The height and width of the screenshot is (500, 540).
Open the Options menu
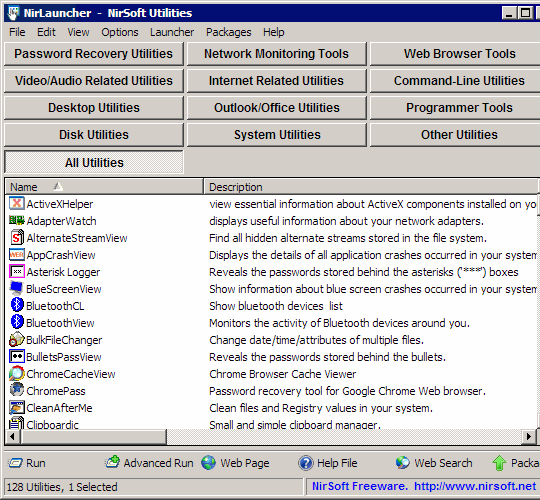120,32
